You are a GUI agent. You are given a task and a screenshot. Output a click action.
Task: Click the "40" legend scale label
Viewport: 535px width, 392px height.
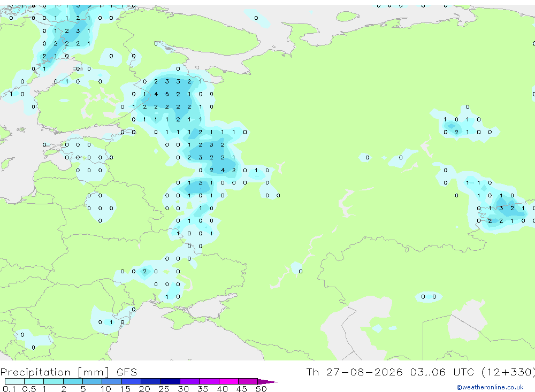click(x=223, y=389)
